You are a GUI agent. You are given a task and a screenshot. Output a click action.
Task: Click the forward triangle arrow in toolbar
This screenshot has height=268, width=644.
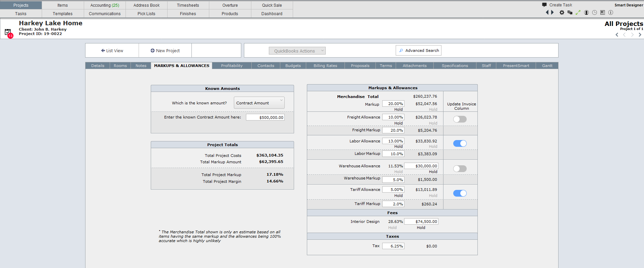click(552, 12)
